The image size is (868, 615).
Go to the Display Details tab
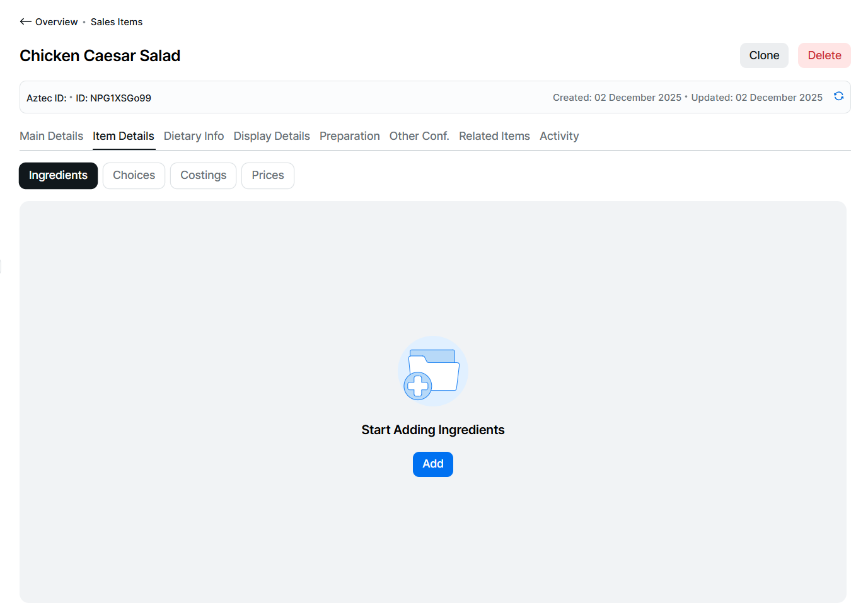tap(272, 136)
